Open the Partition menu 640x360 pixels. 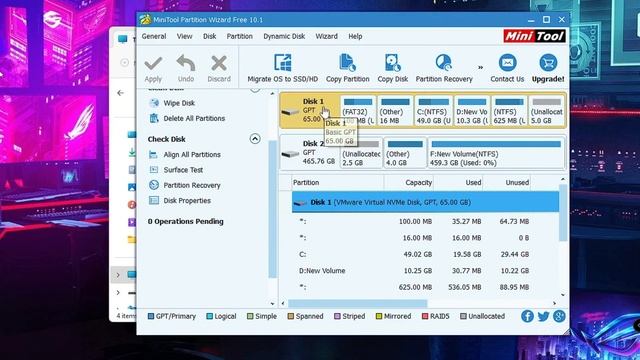click(x=240, y=36)
